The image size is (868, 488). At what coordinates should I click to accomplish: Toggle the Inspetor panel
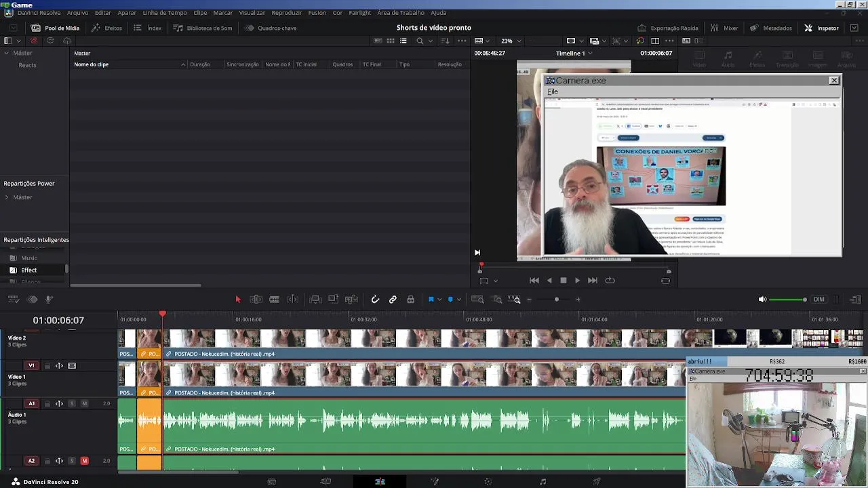click(821, 28)
